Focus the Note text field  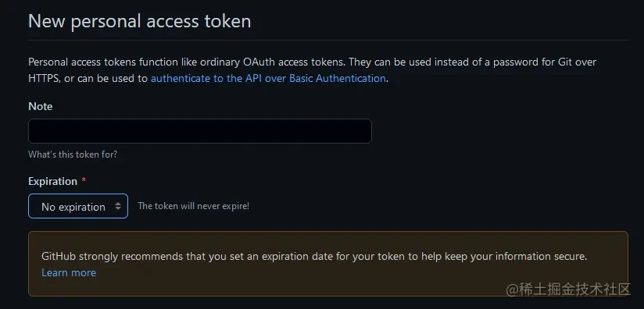pyautogui.click(x=200, y=131)
